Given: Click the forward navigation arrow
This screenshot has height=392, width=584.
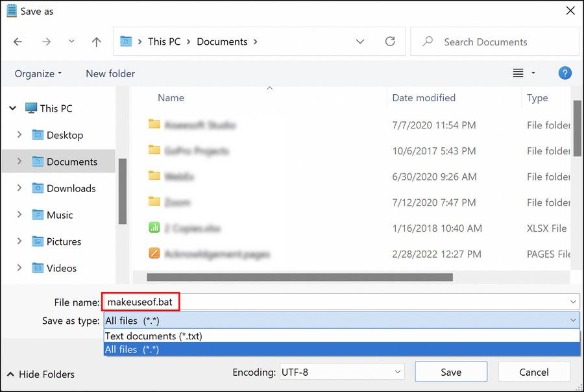Looking at the screenshot, I should click(46, 42).
